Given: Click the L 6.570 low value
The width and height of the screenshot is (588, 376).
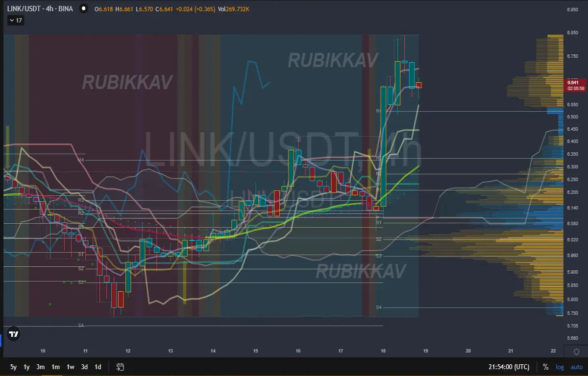Looking at the screenshot, I should pyautogui.click(x=144, y=9).
